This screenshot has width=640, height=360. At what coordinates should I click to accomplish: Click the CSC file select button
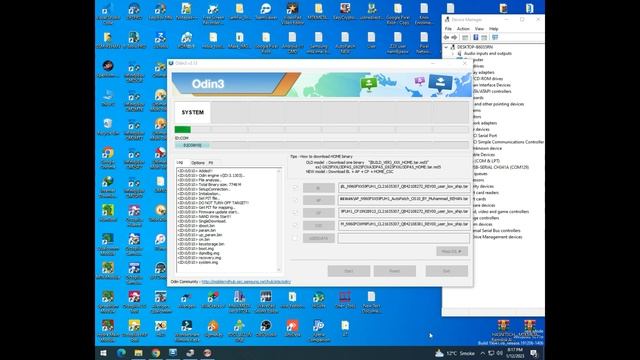(318, 226)
